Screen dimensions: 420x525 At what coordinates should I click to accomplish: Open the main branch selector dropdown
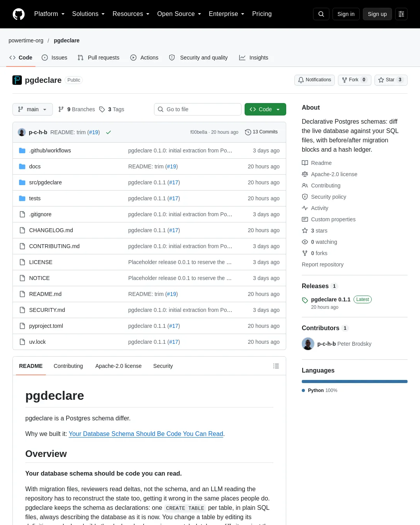33,109
